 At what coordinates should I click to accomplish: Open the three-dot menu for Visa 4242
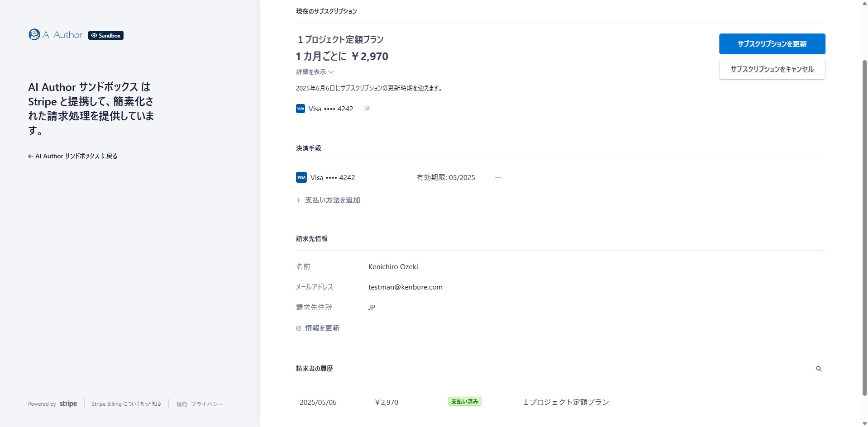498,177
